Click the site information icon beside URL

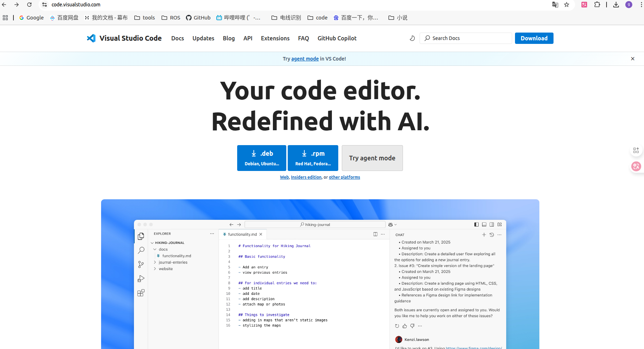tap(45, 5)
